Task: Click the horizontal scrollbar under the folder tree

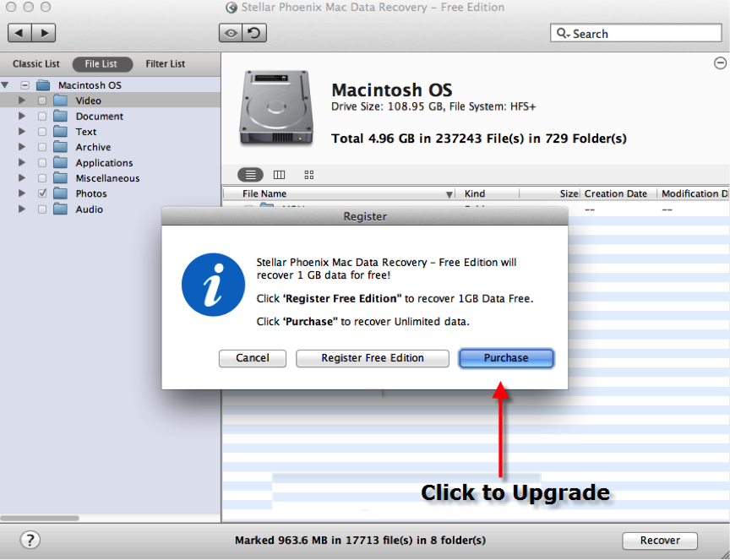Action: tap(40, 518)
